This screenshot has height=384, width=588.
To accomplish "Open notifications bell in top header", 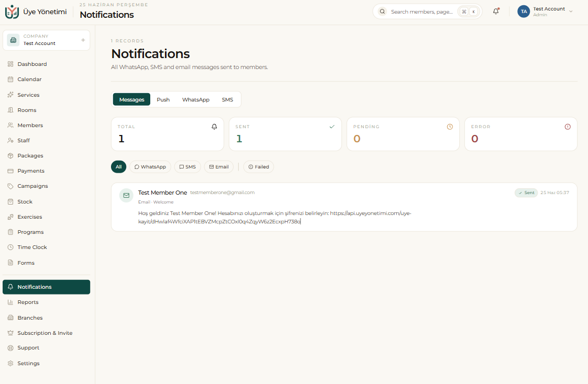I will pos(496,11).
